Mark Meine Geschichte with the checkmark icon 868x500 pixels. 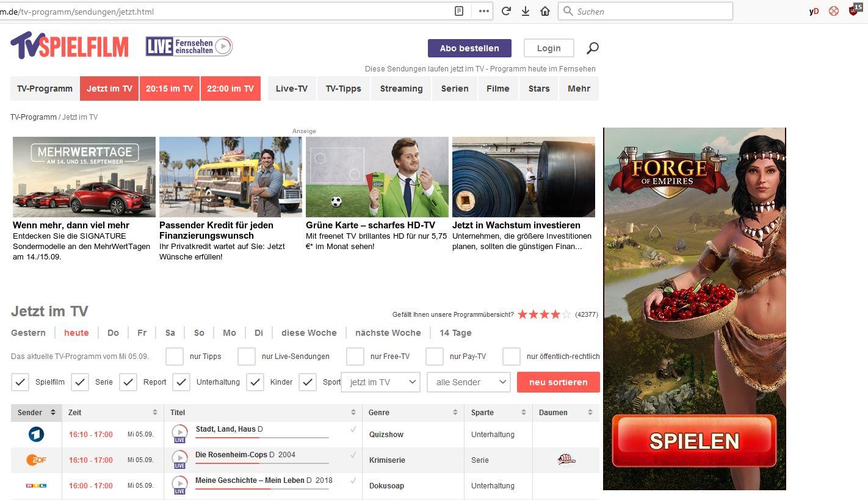coord(353,480)
